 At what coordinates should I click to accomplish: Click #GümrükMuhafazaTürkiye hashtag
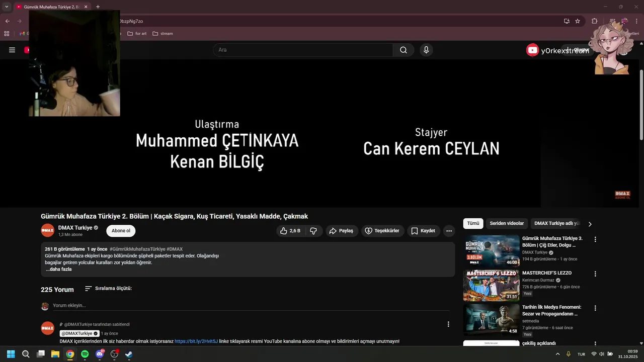pyautogui.click(x=137, y=249)
